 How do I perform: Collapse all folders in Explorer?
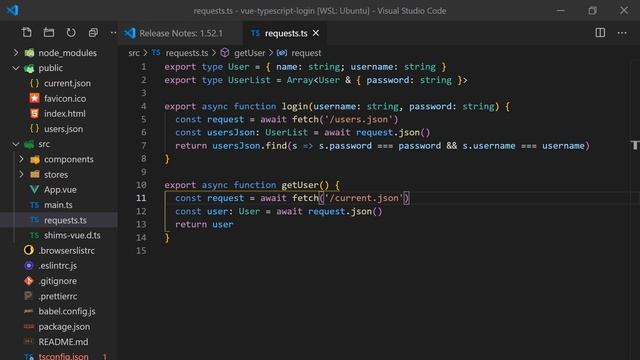93,33
